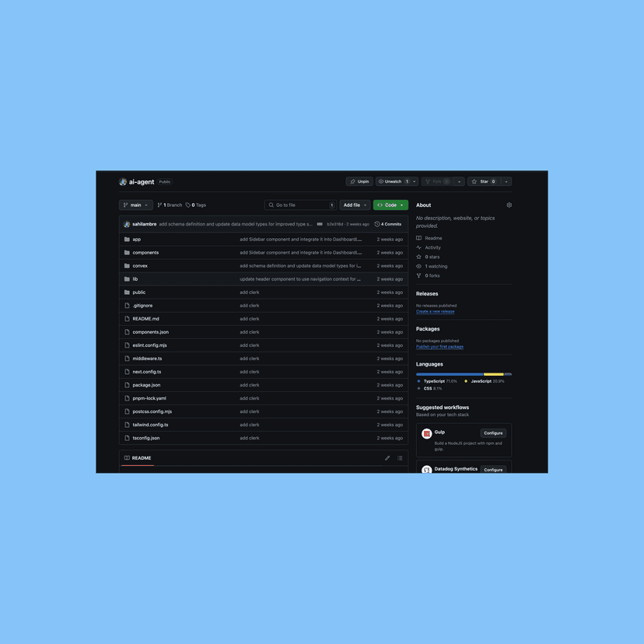The width and height of the screenshot is (644, 644).
Task: Click the Gulp workflow logo
Action: (x=427, y=433)
